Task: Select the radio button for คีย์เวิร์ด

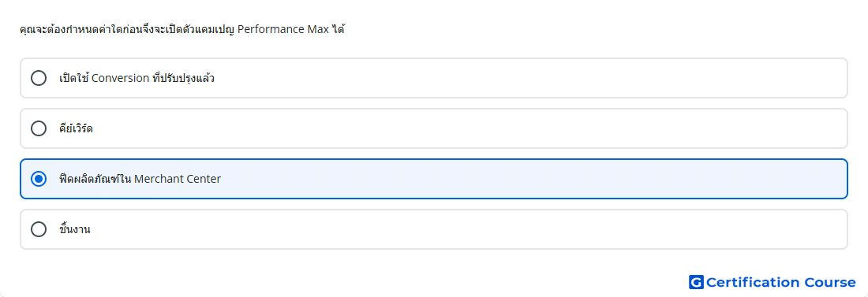Action: [39, 128]
